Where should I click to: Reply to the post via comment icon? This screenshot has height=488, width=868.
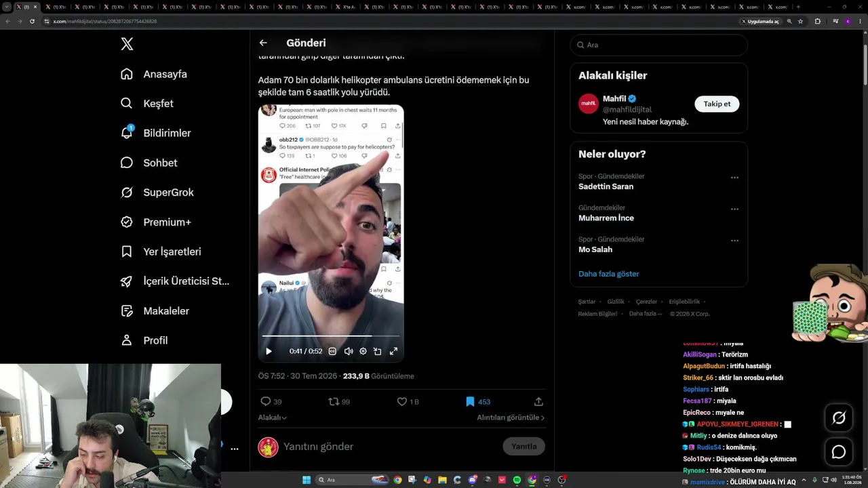coord(266,401)
